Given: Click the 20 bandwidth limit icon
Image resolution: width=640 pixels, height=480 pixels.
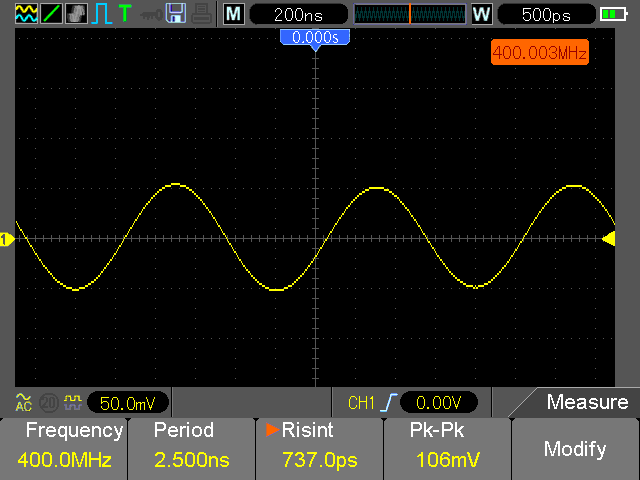Looking at the screenshot, I should pyautogui.click(x=49, y=403).
